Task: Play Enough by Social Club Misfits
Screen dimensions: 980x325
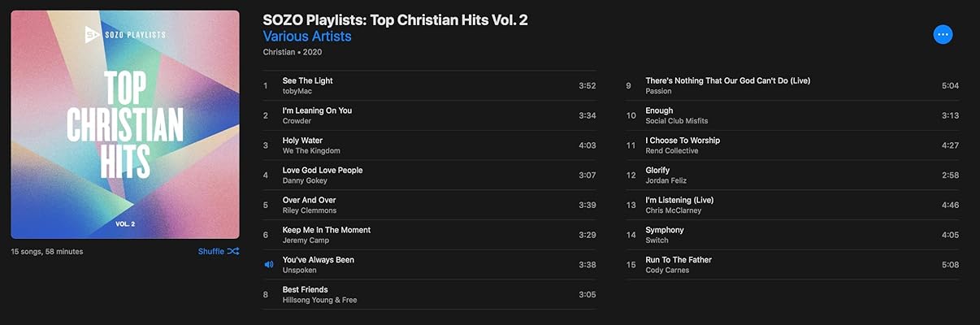Action: click(659, 110)
